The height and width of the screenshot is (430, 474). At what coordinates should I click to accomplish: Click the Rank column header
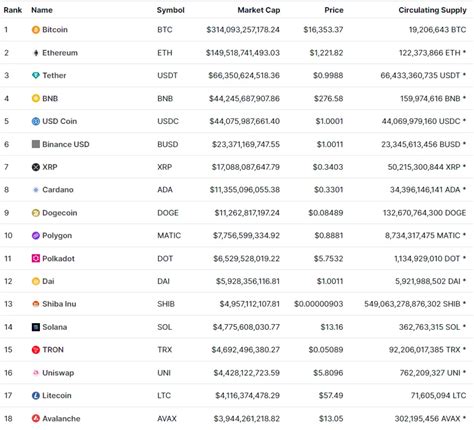point(13,10)
